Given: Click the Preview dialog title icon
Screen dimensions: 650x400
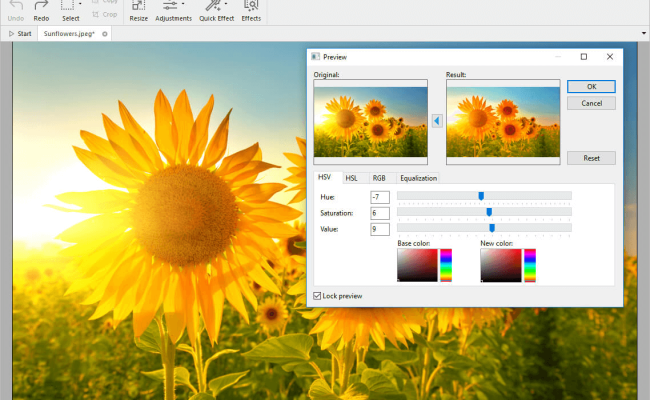Looking at the screenshot, I should (x=315, y=57).
